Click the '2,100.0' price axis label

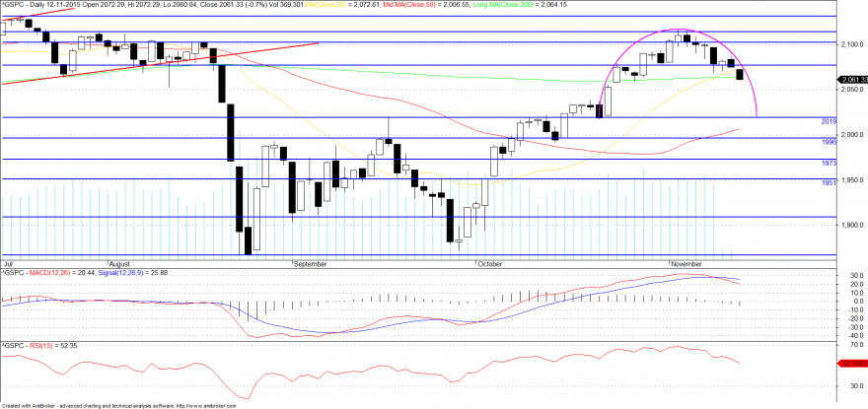(x=853, y=43)
